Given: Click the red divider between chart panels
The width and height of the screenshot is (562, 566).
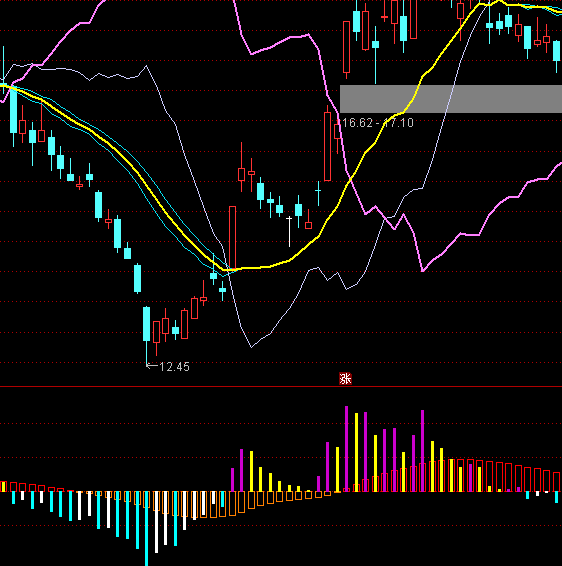Looking at the screenshot, I should coord(281,387).
